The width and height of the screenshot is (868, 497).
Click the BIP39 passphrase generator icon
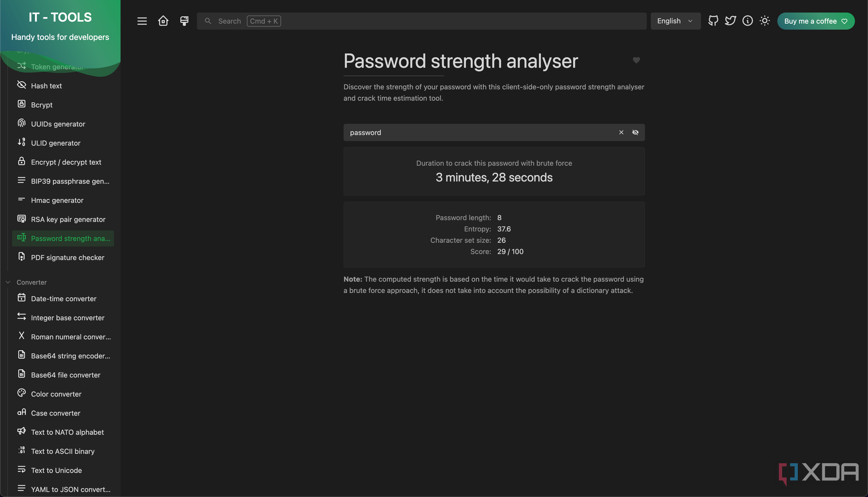pyautogui.click(x=22, y=180)
